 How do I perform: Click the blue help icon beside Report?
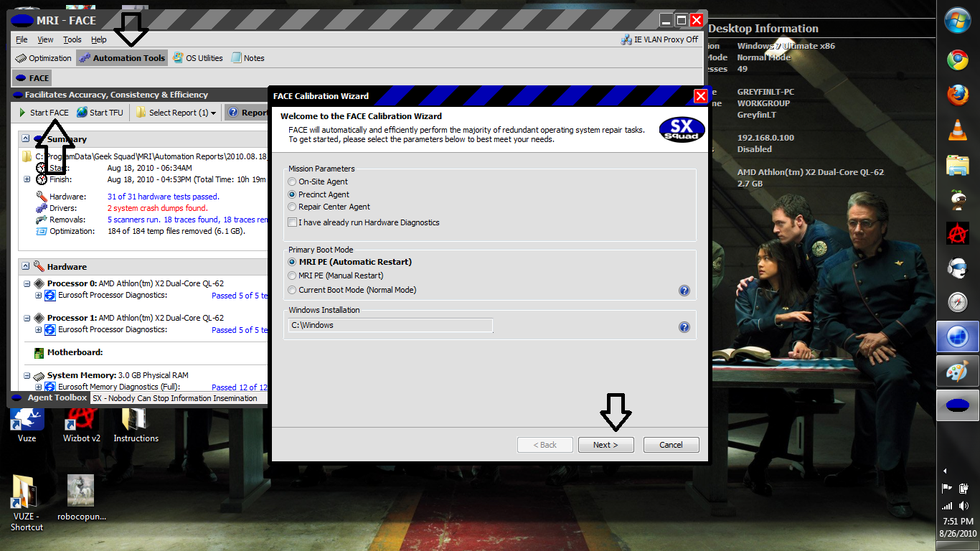(233, 113)
